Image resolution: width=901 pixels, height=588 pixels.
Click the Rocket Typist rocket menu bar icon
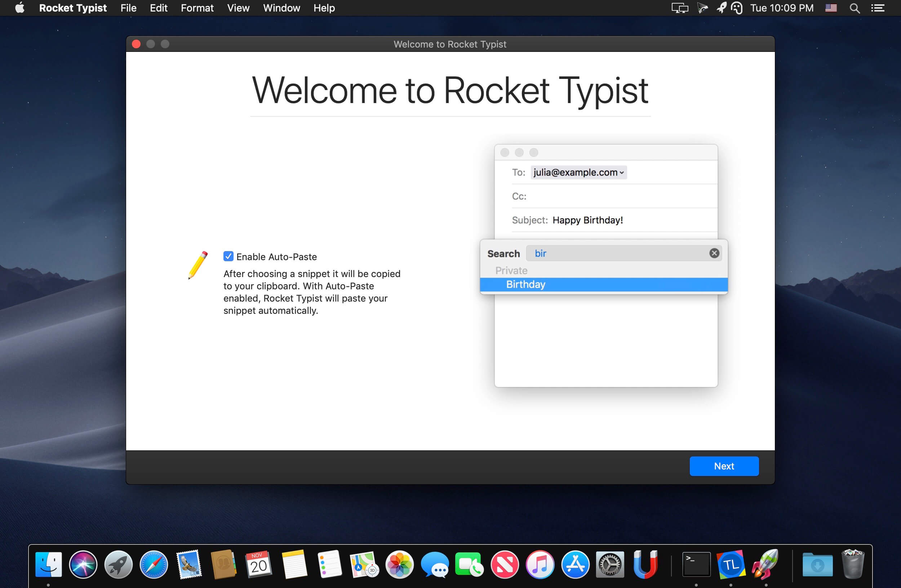pos(721,8)
